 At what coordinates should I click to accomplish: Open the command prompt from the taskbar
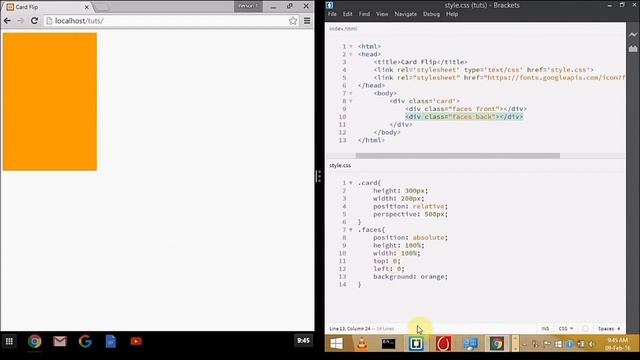pos(389,344)
